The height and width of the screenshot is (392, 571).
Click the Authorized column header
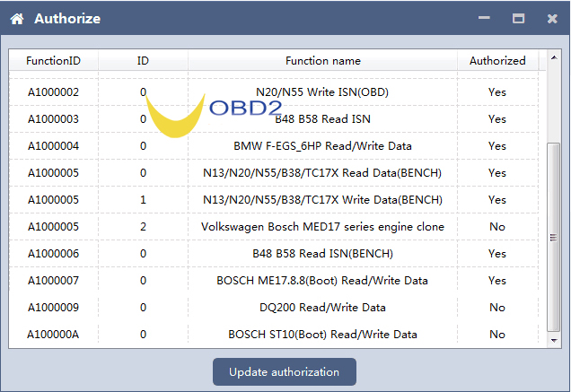pyautogui.click(x=497, y=61)
